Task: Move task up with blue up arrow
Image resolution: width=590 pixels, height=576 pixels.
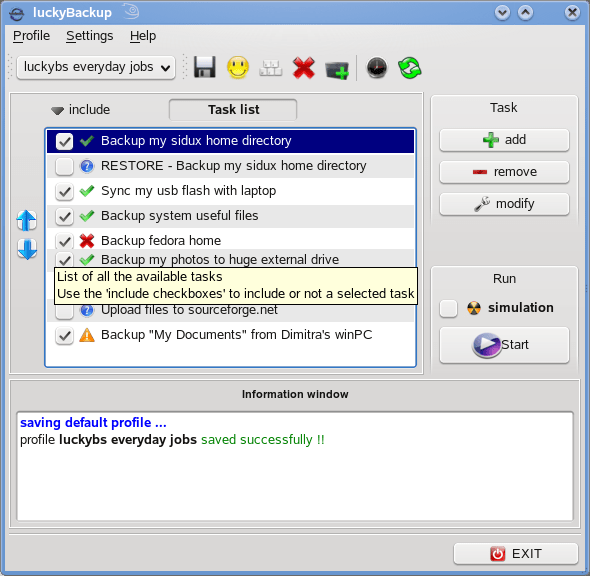Action: (27, 220)
